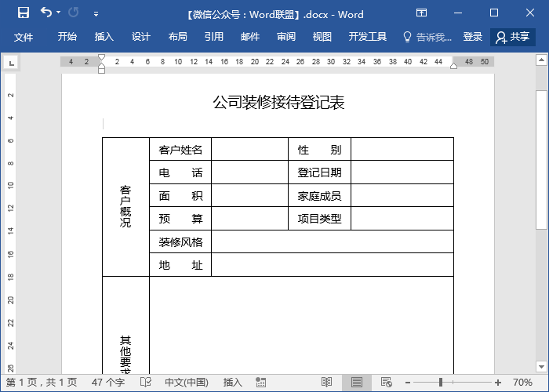
Task: Click the vertical scrollbar up arrow
Action: (541, 60)
